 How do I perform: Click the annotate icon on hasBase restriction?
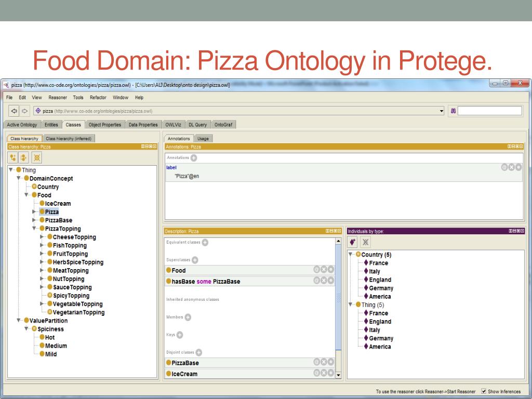point(316,281)
